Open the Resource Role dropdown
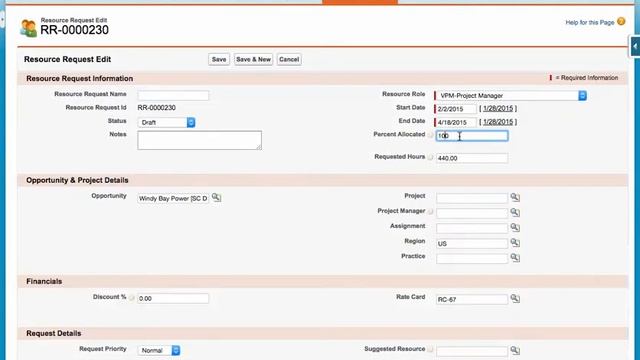The width and height of the screenshot is (640, 360). coord(511,96)
